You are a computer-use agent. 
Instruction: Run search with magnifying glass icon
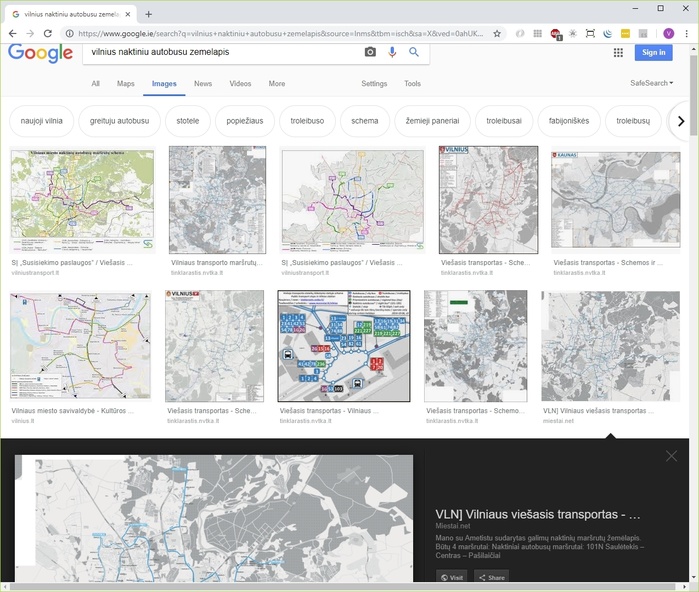point(414,52)
